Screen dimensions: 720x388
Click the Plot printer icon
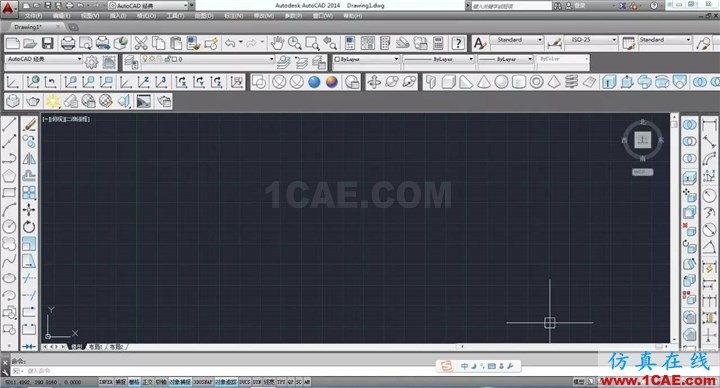click(68, 44)
